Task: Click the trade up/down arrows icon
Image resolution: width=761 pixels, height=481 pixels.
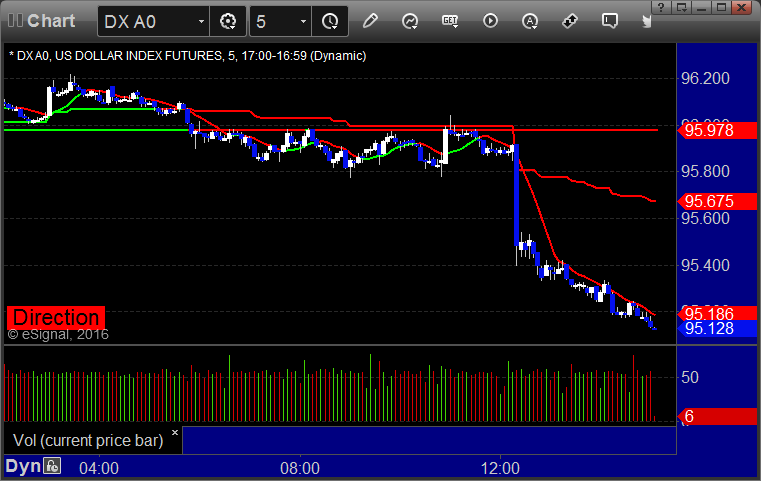Action: coord(570,21)
